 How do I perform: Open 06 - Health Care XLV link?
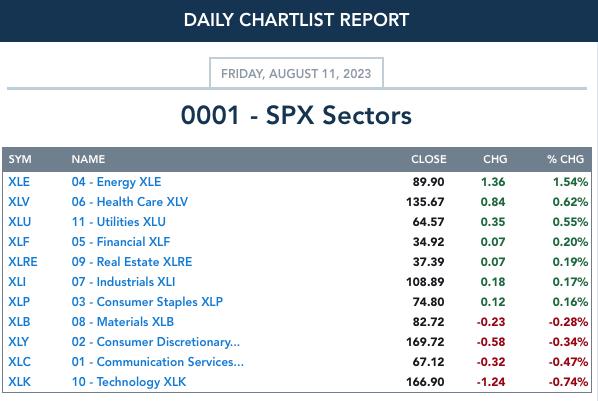pyautogui.click(x=130, y=202)
